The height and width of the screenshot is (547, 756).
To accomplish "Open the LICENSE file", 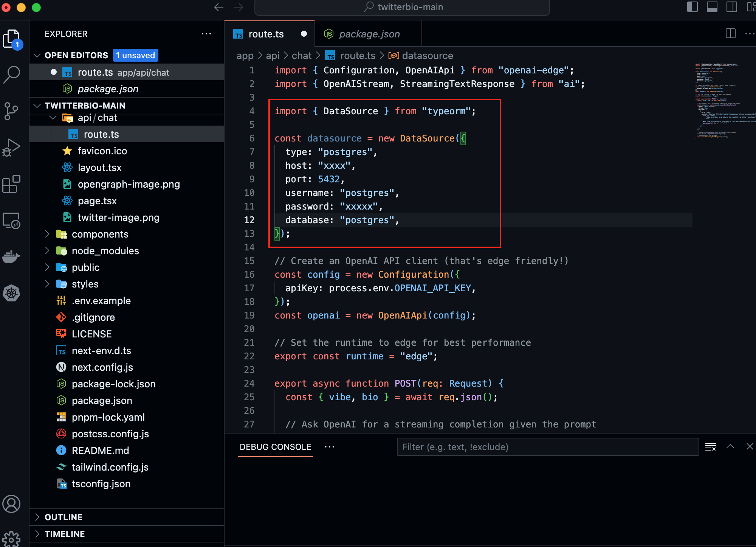I will pos(127,334).
